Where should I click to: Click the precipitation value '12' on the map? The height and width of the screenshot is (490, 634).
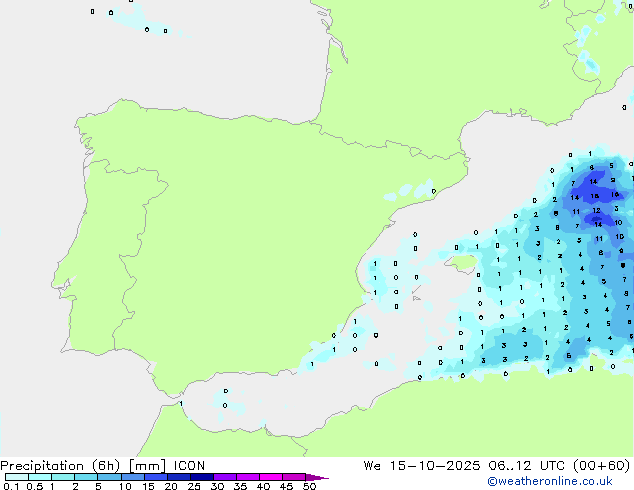pyautogui.click(x=596, y=211)
